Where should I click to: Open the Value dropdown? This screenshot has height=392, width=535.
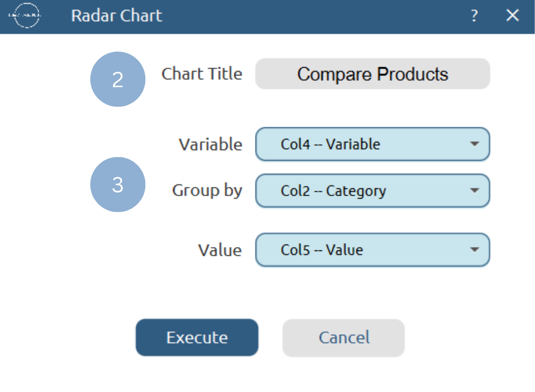point(372,250)
